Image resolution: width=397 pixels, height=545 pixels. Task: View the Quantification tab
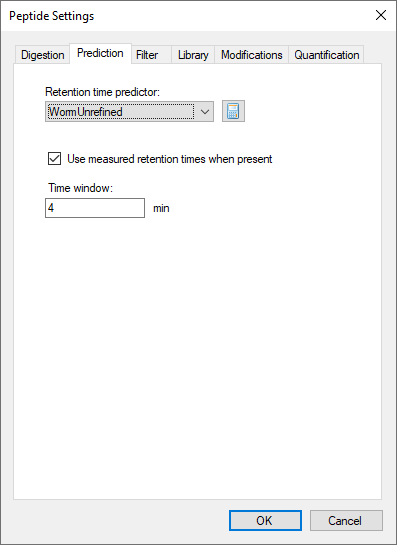pos(326,55)
